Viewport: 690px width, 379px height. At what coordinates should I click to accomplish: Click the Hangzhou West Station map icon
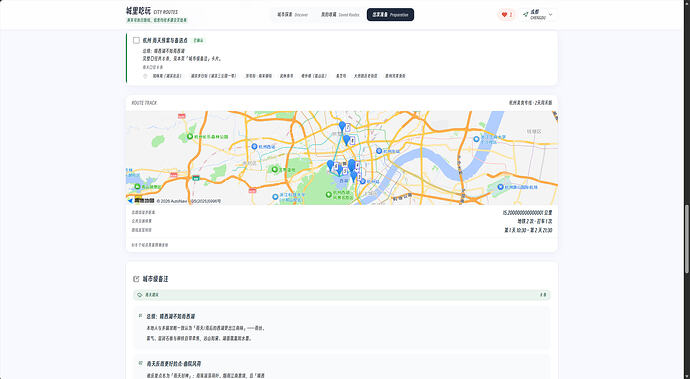[254, 146]
